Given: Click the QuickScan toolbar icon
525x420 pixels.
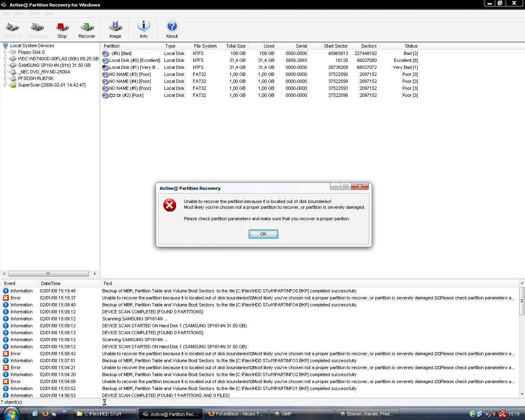Looking at the screenshot, I should pyautogui.click(x=12, y=30).
